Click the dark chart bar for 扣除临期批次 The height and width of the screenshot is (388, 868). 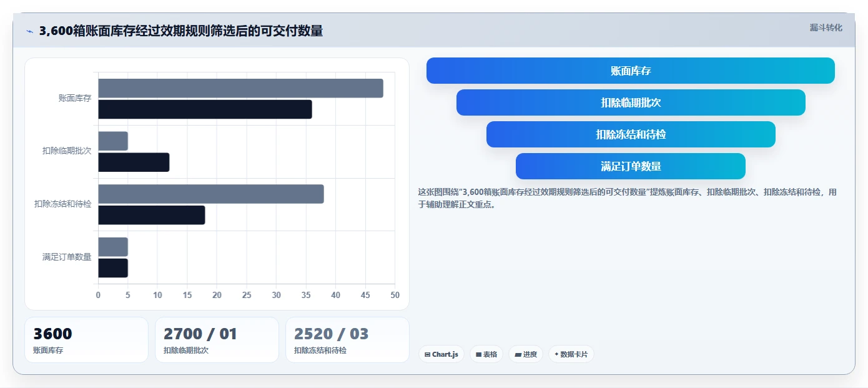click(134, 162)
